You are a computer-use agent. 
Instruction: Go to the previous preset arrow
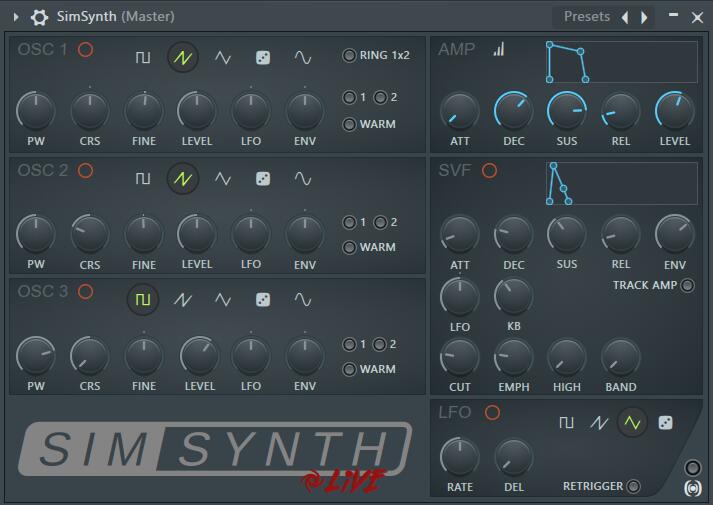click(x=625, y=17)
